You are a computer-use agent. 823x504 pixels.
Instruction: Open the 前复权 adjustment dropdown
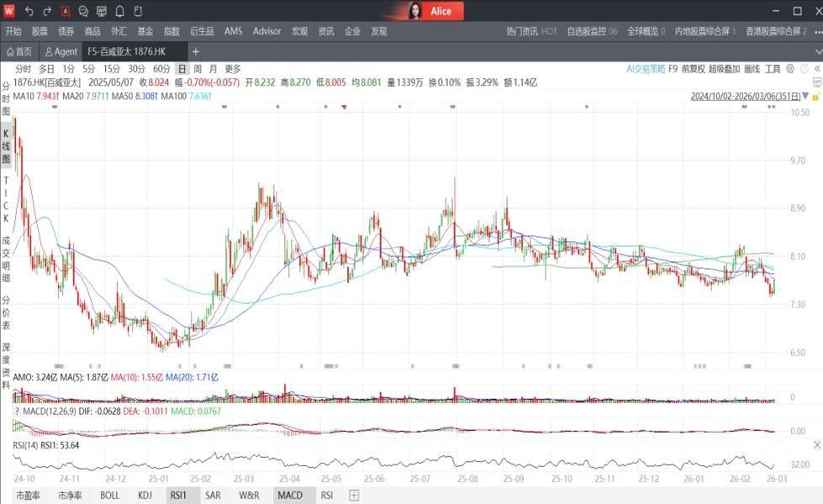click(x=692, y=69)
